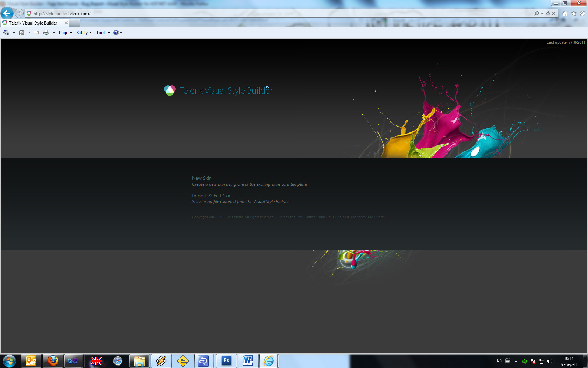The height and width of the screenshot is (368, 588).
Task: Click the search magnifier in the address bar
Action: tap(537, 13)
